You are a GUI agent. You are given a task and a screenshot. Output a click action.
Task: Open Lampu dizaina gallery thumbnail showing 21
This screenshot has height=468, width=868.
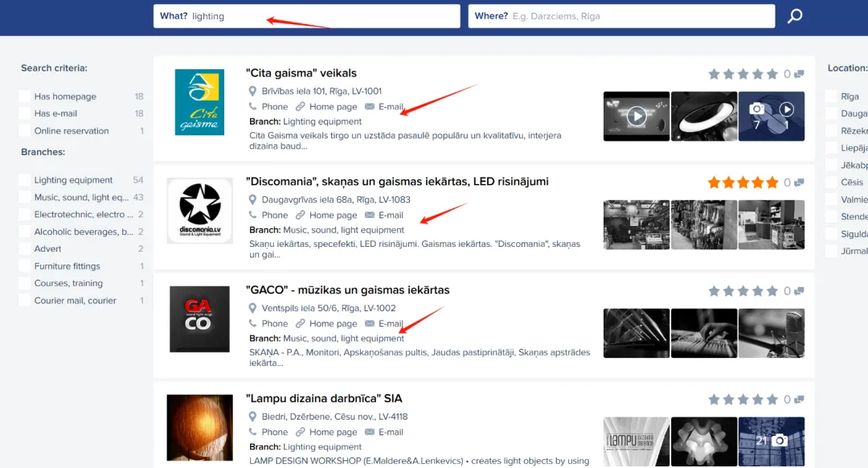[771, 441]
